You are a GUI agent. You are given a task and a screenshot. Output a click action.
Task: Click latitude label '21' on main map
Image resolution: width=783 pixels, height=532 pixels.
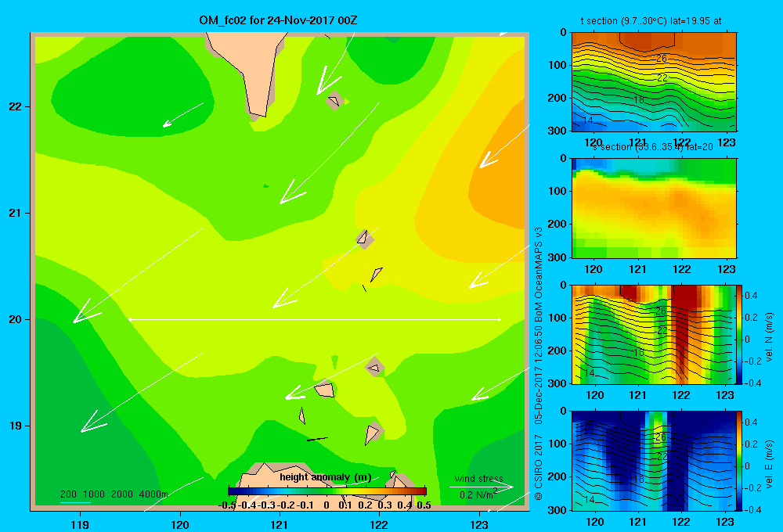[x=16, y=213]
